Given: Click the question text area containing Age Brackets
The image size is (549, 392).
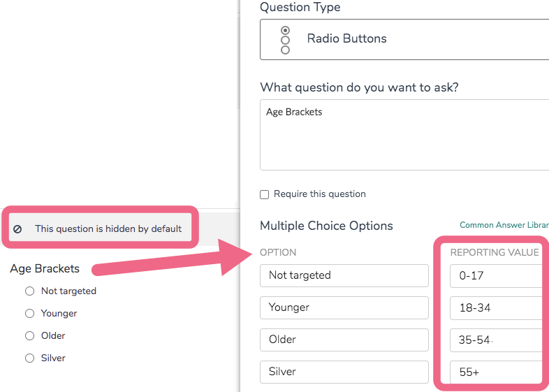Looking at the screenshot, I should click(x=404, y=135).
